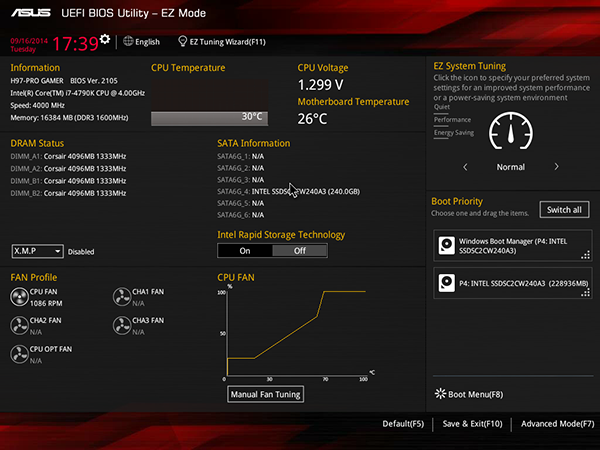Click the H97-PRO GAMER model text

coord(37,81)
